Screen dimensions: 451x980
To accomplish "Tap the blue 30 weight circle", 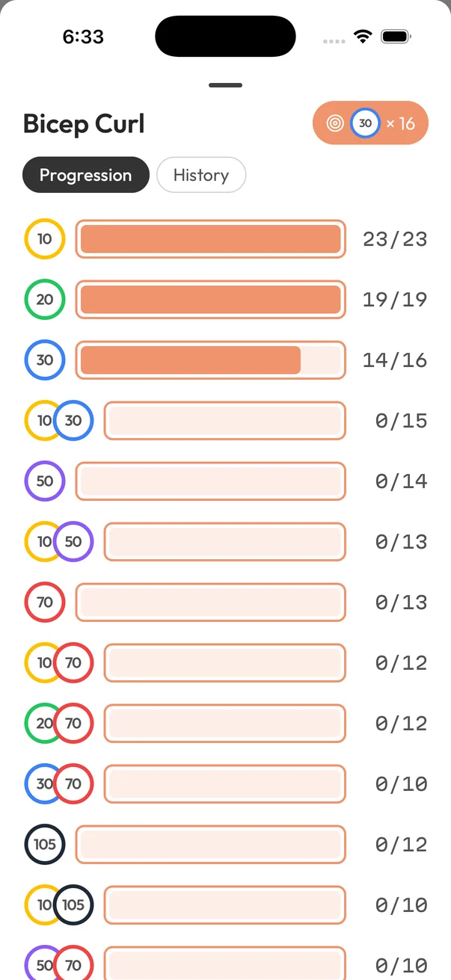I will (45, 360).
